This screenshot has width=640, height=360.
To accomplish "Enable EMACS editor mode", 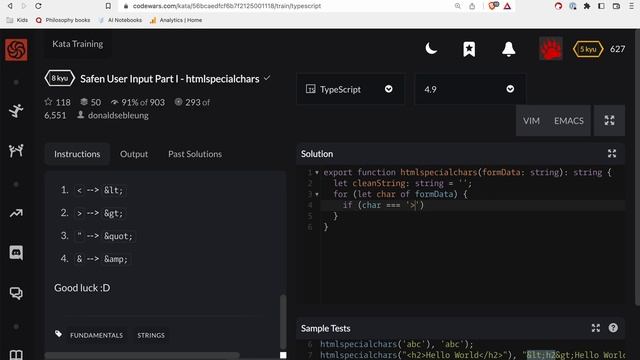I will [x=569, y=121].
